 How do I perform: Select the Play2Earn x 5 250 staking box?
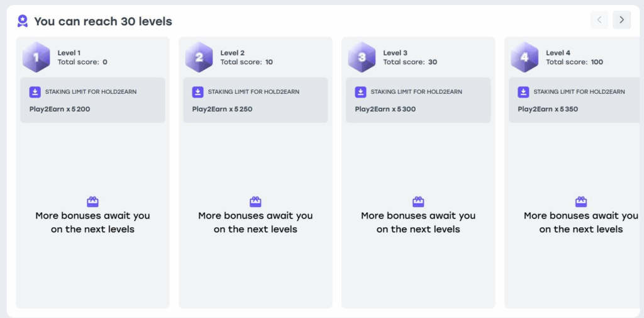click(255, 101)
